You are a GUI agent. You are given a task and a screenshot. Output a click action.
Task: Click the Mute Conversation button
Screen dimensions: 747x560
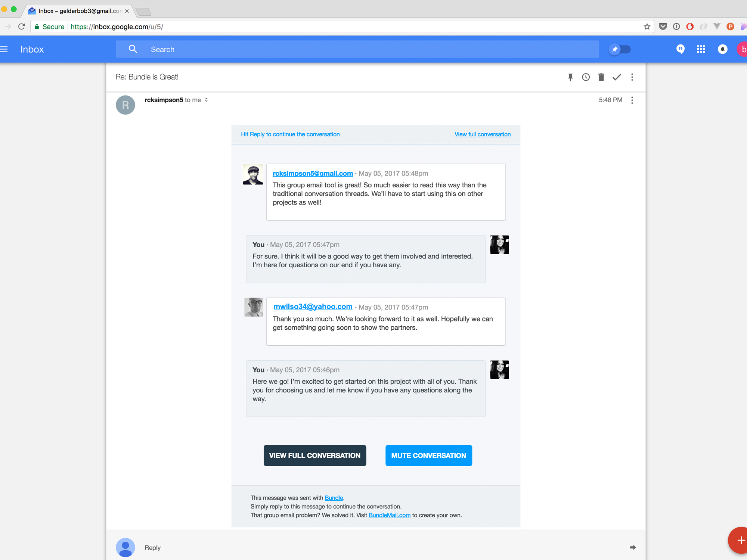click(x=428, y=455)
